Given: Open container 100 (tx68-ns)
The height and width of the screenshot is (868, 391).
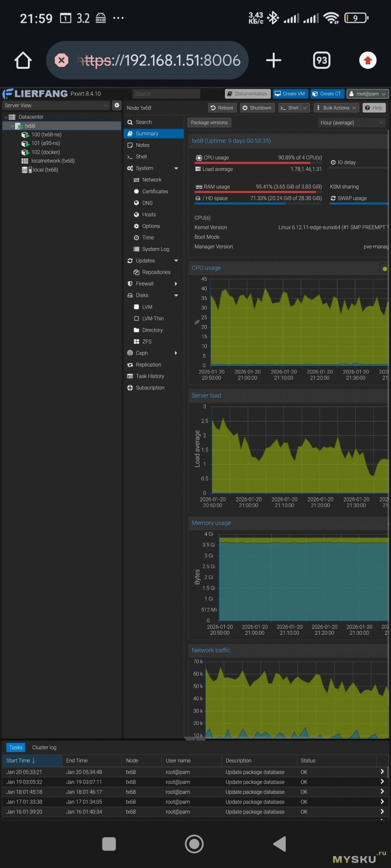Looking at the screenshot, I should coord(46,135).
